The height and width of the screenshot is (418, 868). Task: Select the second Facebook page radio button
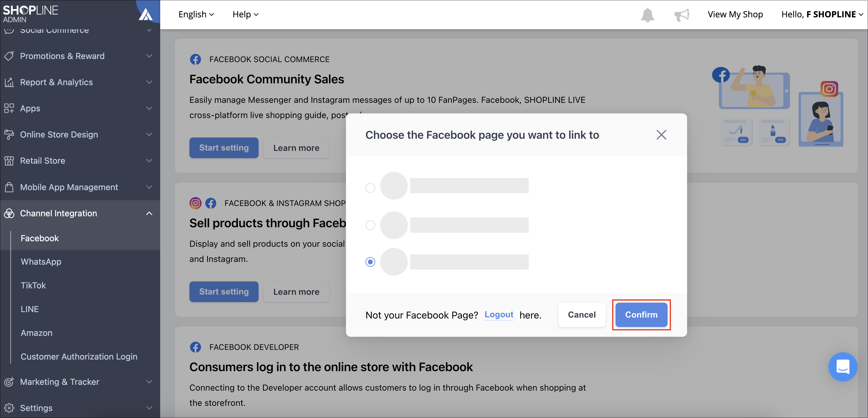[370, 225]
